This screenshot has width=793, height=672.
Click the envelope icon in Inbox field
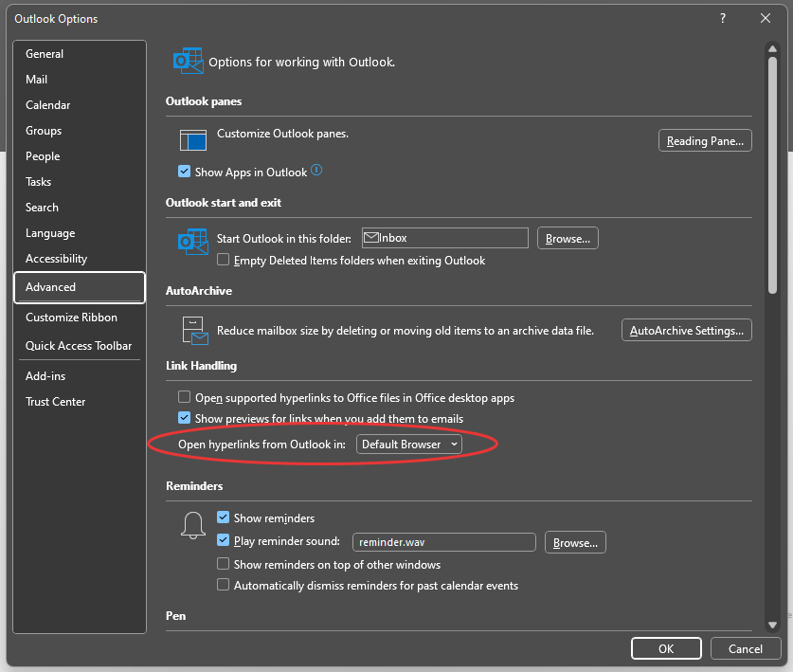(x=371, y=237)
